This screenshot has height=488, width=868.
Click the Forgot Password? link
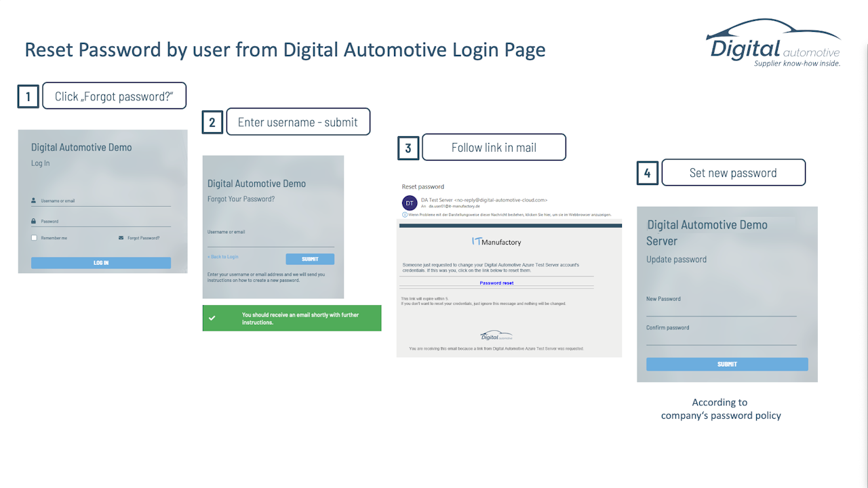point(144,238)
